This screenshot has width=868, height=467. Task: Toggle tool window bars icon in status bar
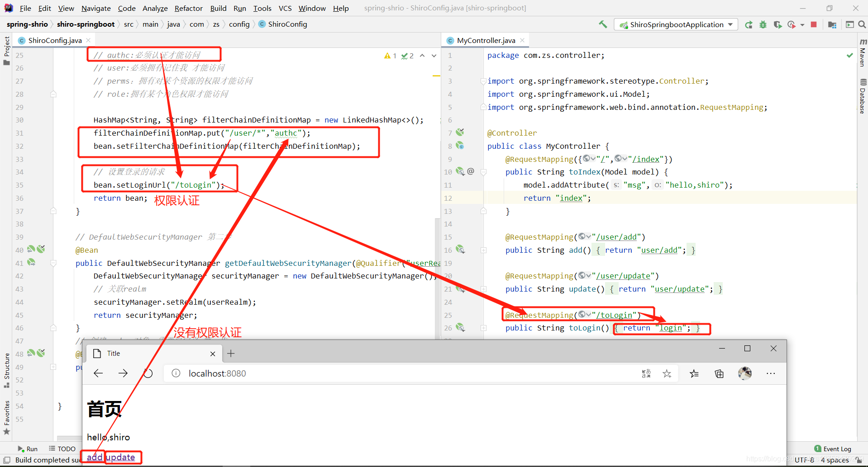pos(7,460)
